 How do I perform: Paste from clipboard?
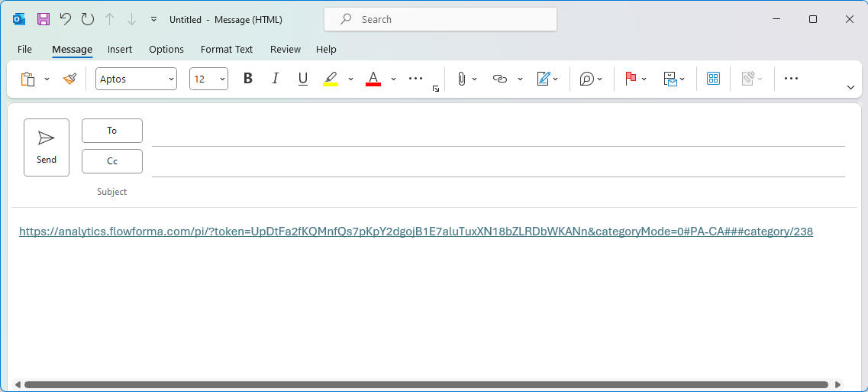tap(27, 79)
